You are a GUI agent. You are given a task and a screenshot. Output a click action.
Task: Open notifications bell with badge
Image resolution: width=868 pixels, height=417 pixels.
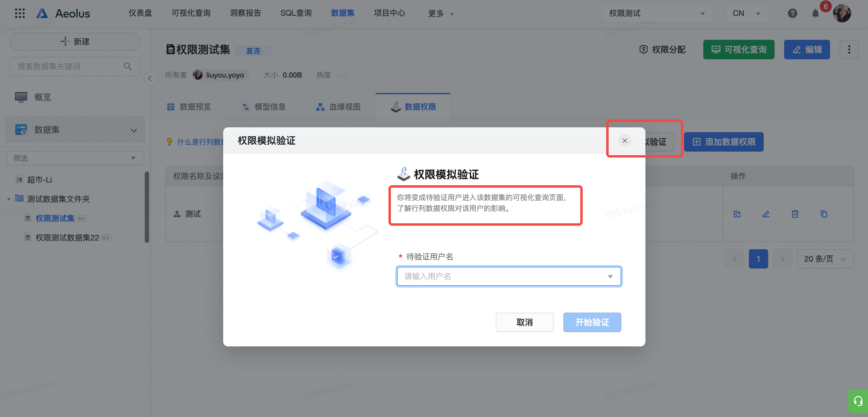(815, 14)
